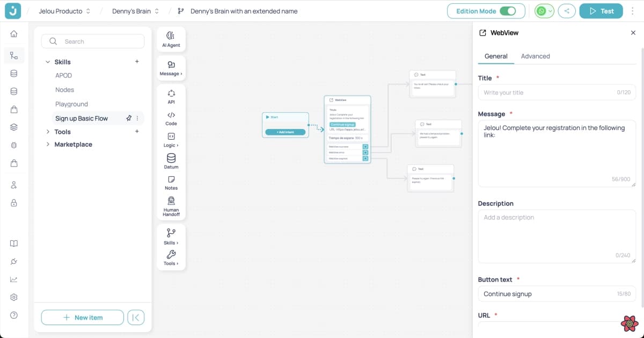Expand the Marketplace section
This screenshot has height=338, width=644.
click(48, 144)
